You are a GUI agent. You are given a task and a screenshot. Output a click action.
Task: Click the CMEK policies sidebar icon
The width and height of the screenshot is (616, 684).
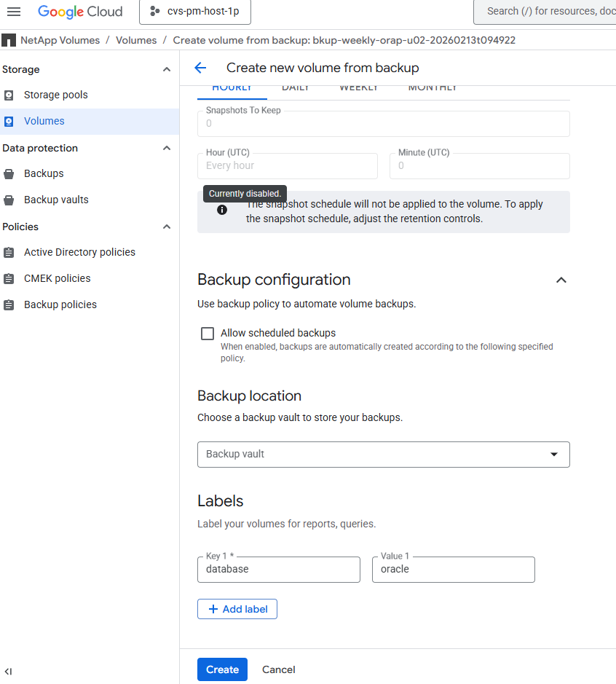click(10, 278)
